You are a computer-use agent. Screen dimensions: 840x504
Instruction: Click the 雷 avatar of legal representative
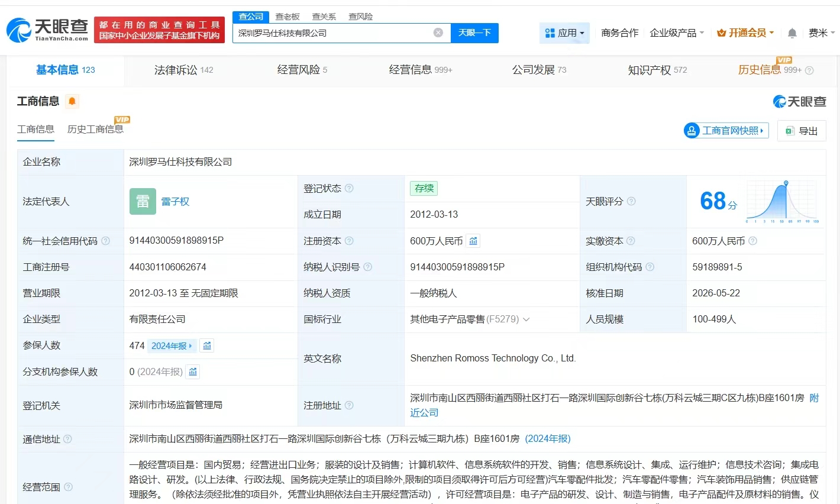pos(143,201)
